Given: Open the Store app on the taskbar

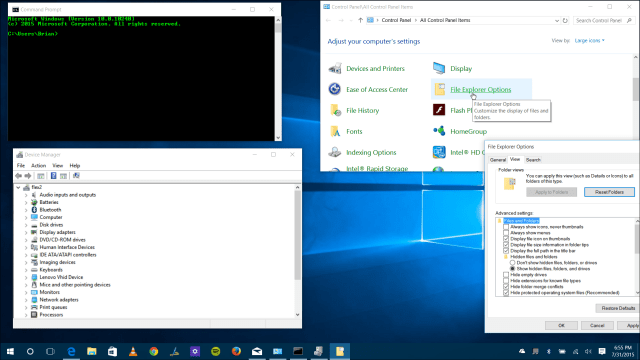Looking at the screenshot, I should coord(112,351).
